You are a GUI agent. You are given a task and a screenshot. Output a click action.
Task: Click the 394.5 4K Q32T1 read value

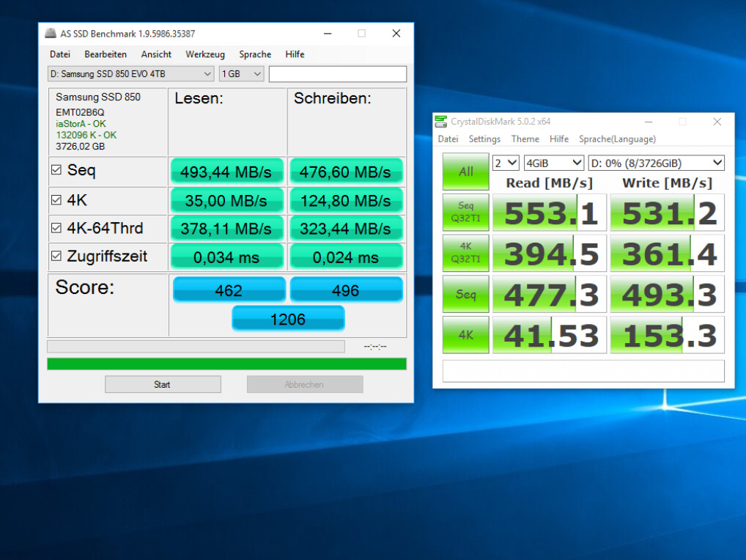click(550, 253)
